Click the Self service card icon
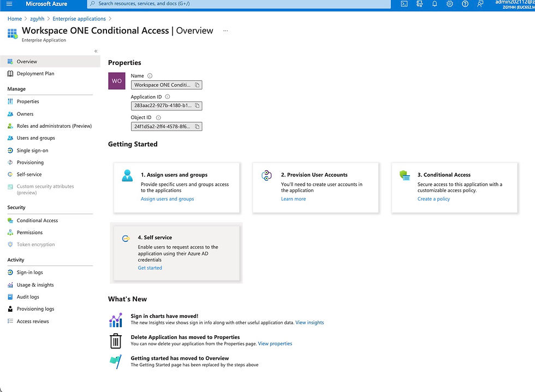This screenshot has height=392, width=535. coord(126,239)
